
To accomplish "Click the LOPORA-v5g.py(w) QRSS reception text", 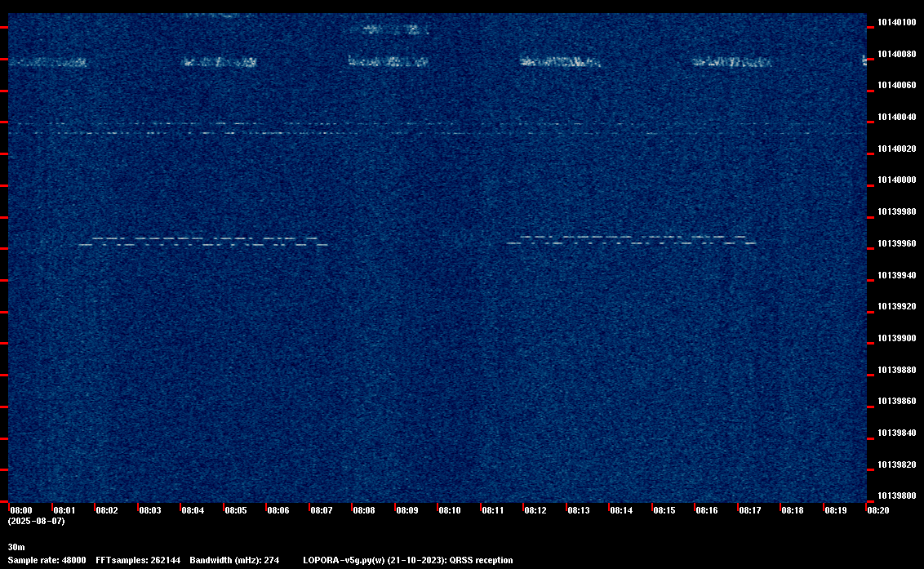I will [408, 561].
